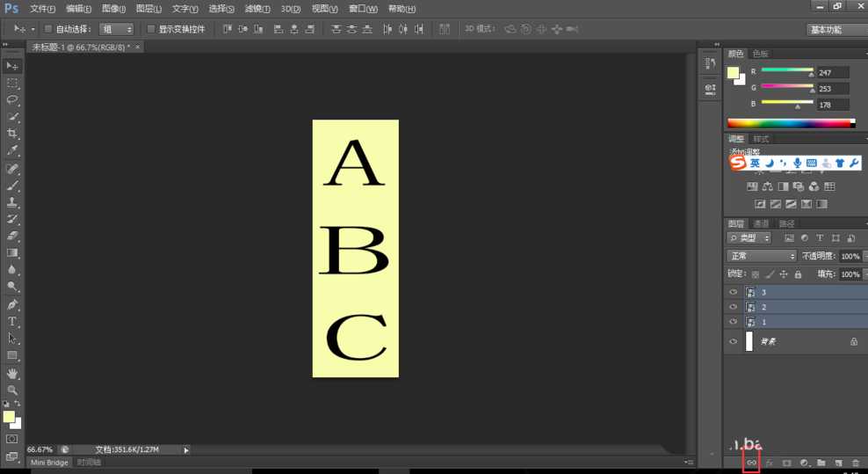The height and width of the screenshot is (474, 868).
Task: Expand the 组 auto-select dropdown
Action: point(117,29)
